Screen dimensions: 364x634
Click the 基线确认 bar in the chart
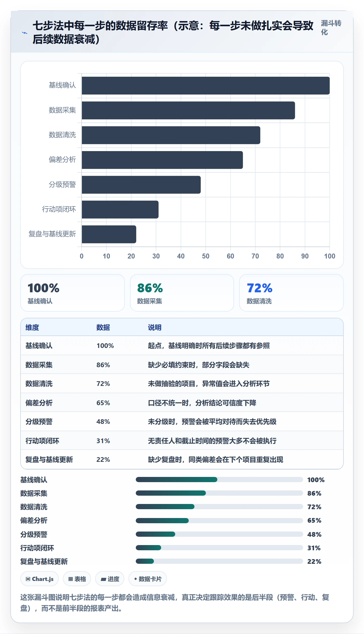tap(206, 86)
